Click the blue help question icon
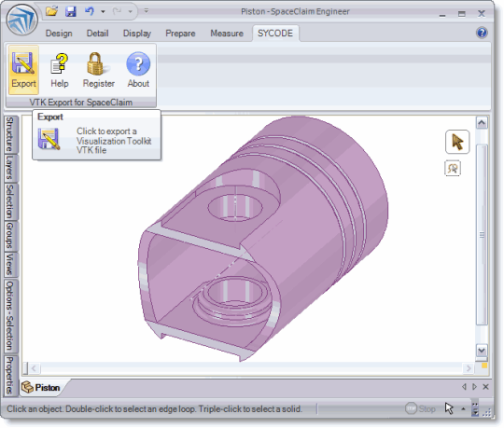 pos(482,33)
